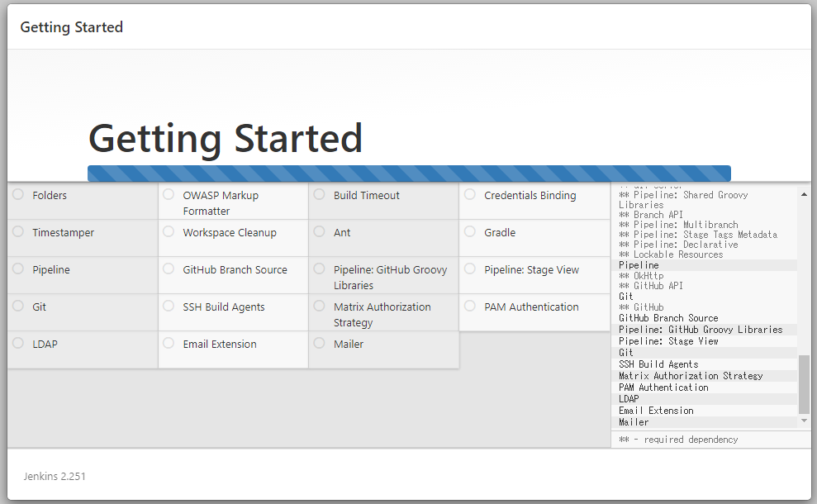This screenshot has height=504, width=817.
Task: Click the status circle beside GitHub Branch Source cell
Action: point(169,269)
